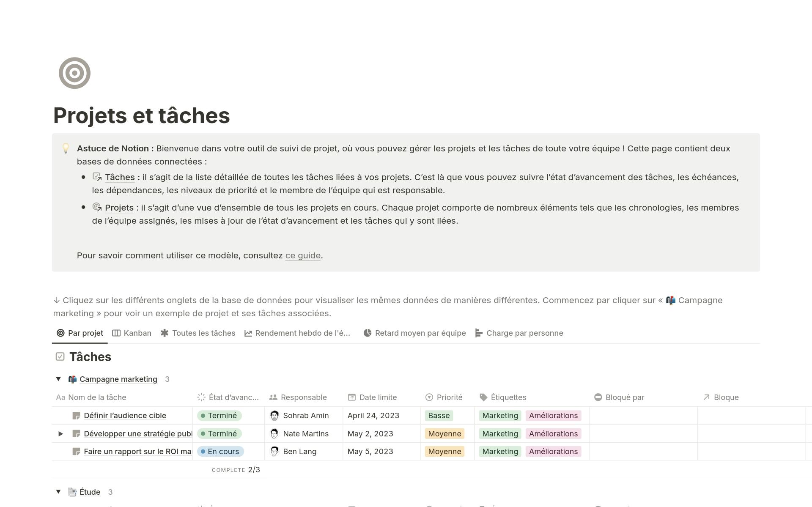
Task: Expand the Développer une stratégie row
Action: 60,433
